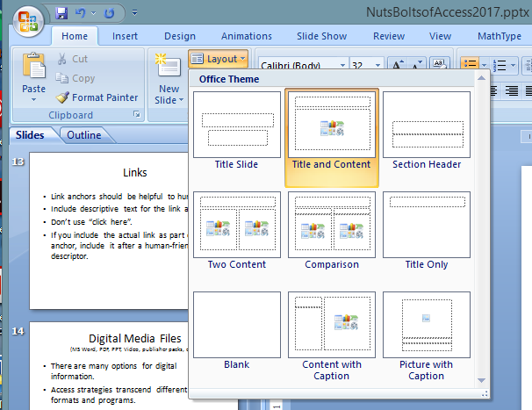Open the Animations ribbon tab
Image resolution: width=532 pixels, height=410 pixels.
247,36
